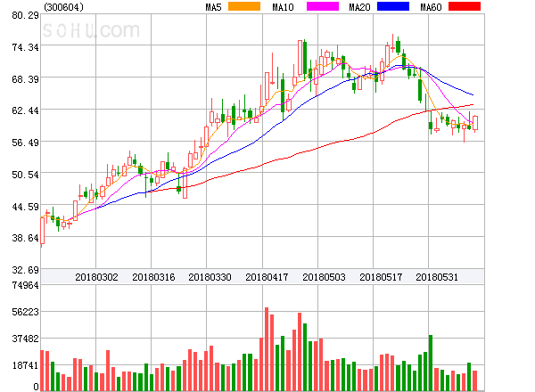This screenshot has width=535, height=392.
Task: Click the last red candlestick on the right
Action: pyautogui.click(x=475, y=123)
